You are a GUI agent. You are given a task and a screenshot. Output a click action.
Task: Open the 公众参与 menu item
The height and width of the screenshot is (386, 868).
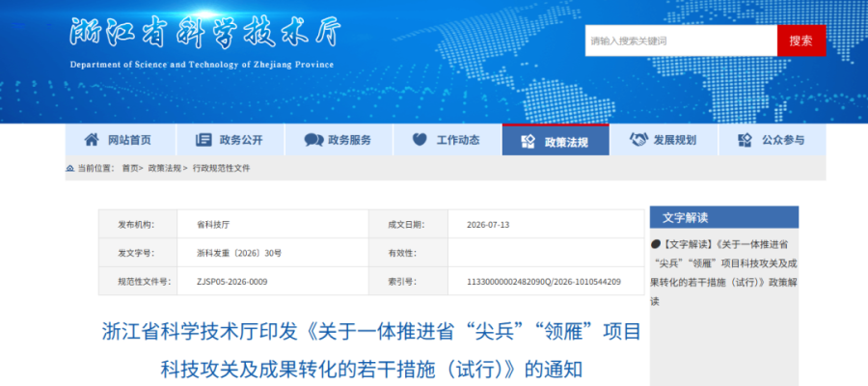(773, 140)
